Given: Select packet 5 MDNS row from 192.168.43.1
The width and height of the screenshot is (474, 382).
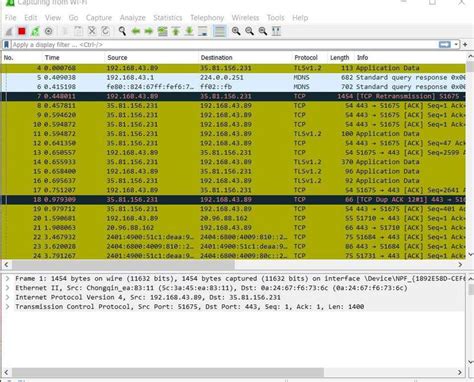Looking at the screenshot, I should tap(233, 77).
